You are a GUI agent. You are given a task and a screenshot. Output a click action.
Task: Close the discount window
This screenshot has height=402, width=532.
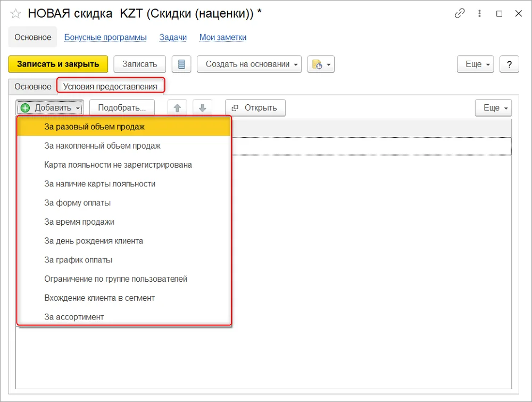pos(518,14)
